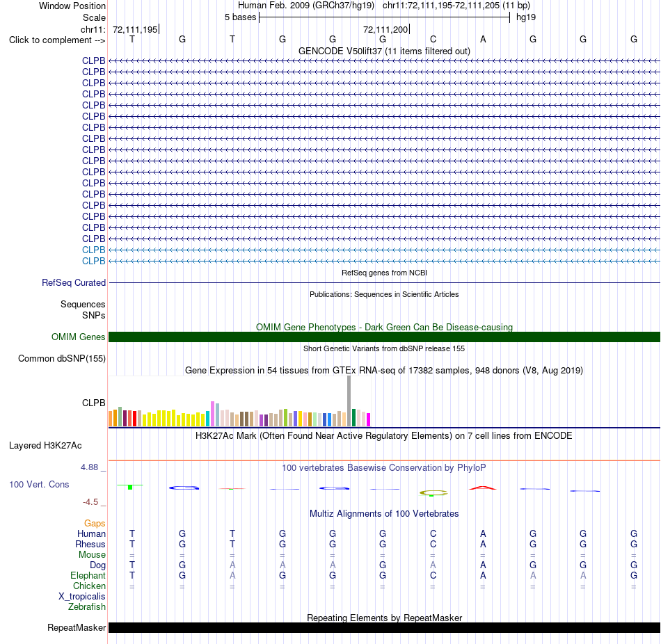The image size is (661, 644).
Task: Click base C in the Elephant alignment row
Action: [x=433, y=575]
